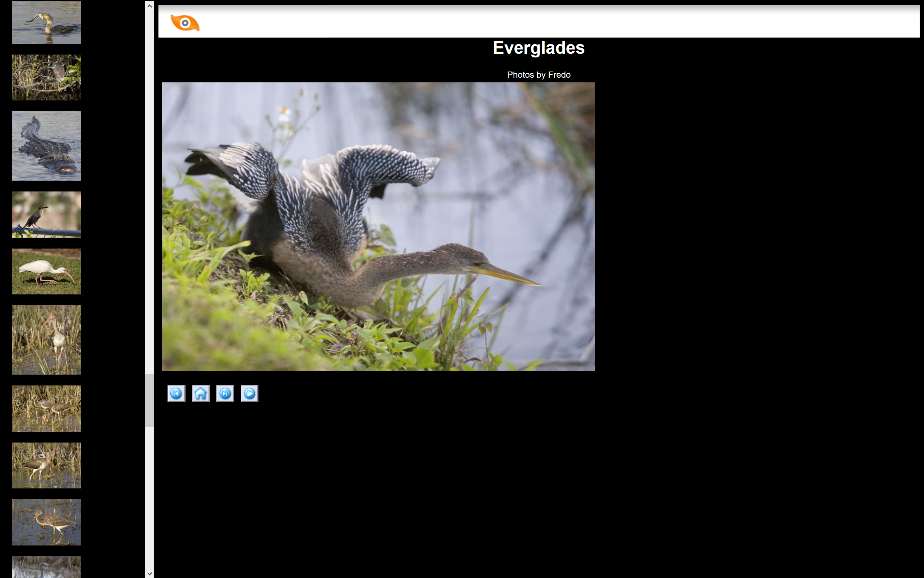Open the alligator swimming thumbnail
This screenshot has height=578, width=924.
pyautogui.click(x=47, y=146)
